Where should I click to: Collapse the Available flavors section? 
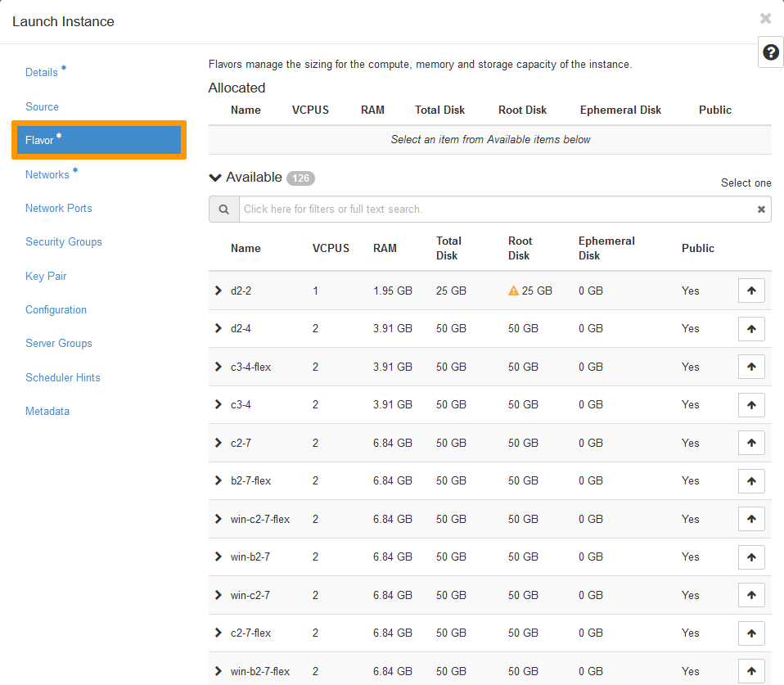pos(215,178)
